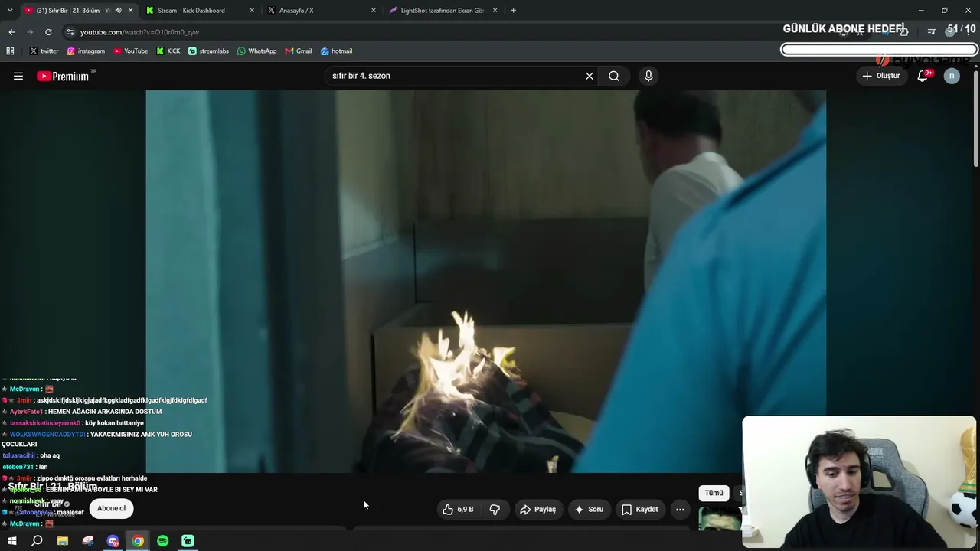The image size is (980, 551).
Task: Run search with the magnifier button
Action: tap(614, 76)
